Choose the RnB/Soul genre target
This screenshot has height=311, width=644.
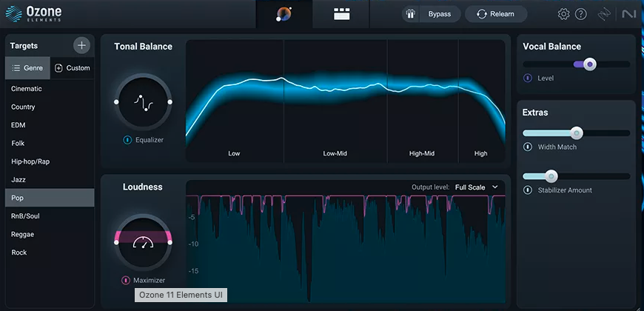50,215
